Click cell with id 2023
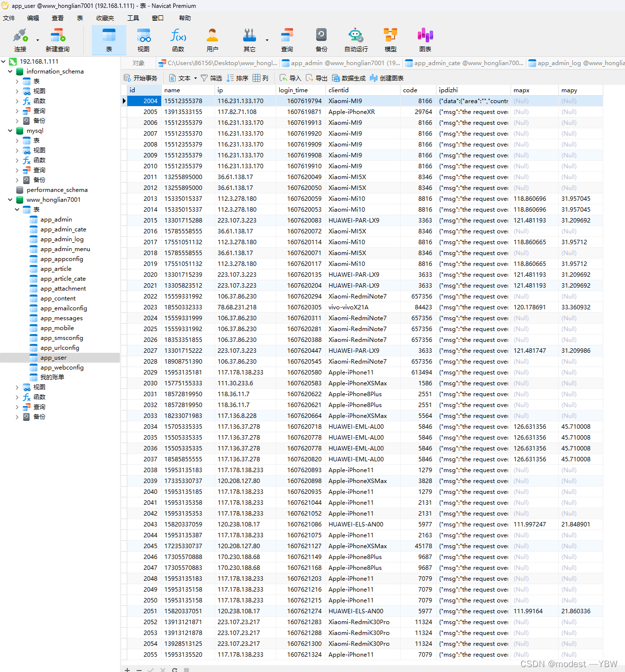Screen dimensions: 625x672 (x=144, y=307)
